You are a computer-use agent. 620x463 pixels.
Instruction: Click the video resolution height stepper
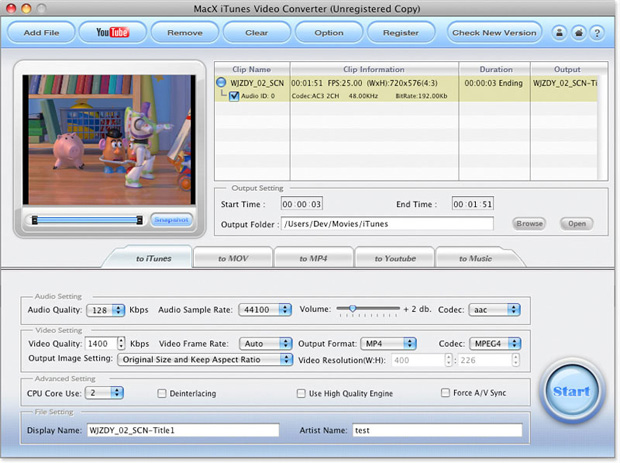515,360
